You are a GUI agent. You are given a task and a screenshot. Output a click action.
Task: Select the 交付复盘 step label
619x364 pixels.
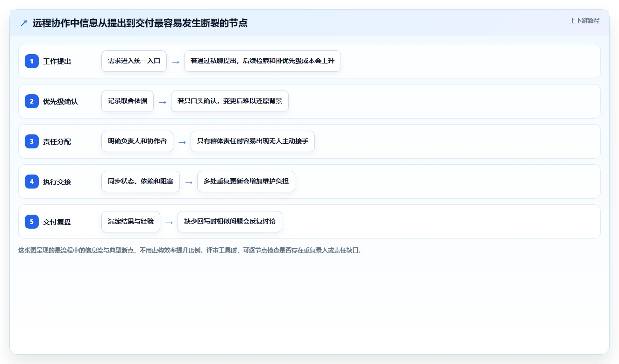click(57, 222)
